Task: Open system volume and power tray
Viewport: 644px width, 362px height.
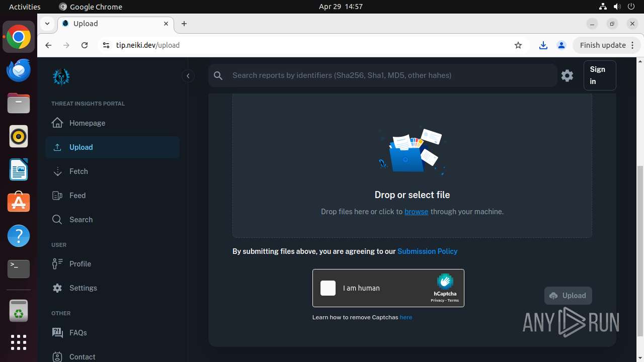Action: (617, 7)
